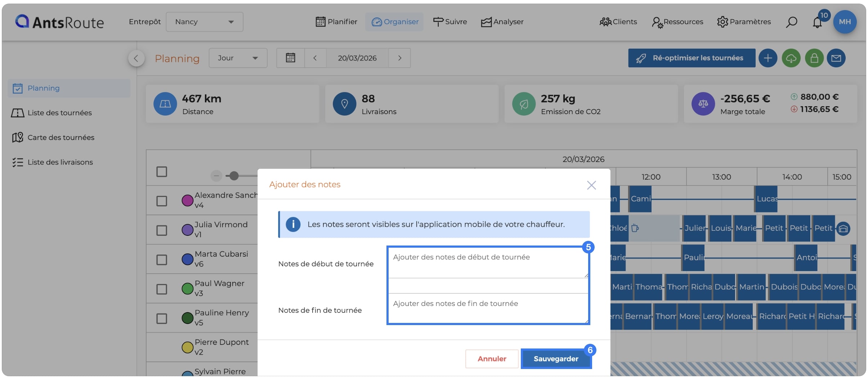Click the envelope send email icon
The width and height of the screenshot is (868, 378).
836,58
